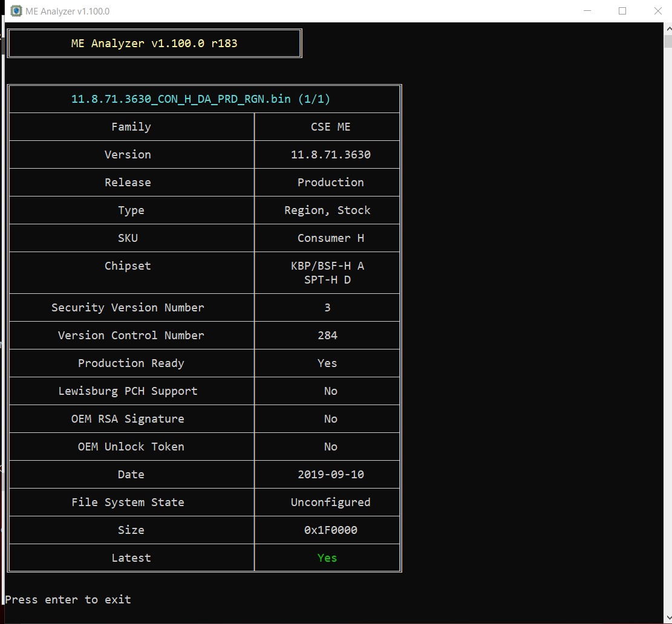Click the OEM RSA Signature label
Viewport: 672px width, 624px height.
(128, 419)
